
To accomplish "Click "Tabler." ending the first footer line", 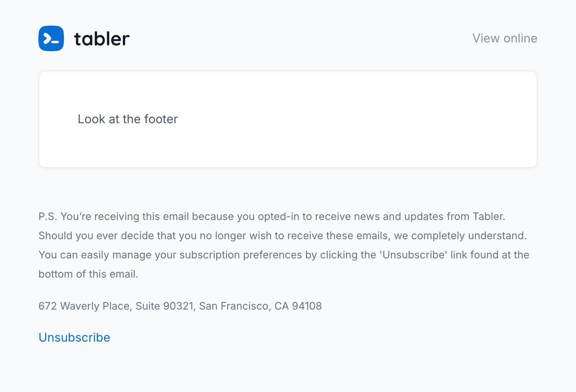I will (489, 216).
